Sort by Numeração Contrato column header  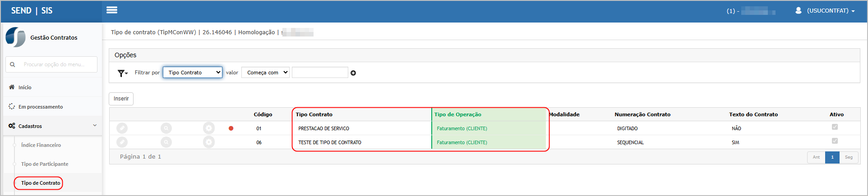(x=642, y=114)
